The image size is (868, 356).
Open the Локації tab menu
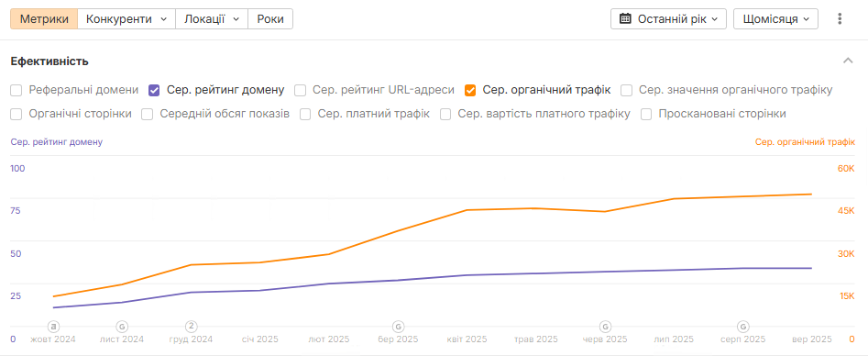[212, 19]
